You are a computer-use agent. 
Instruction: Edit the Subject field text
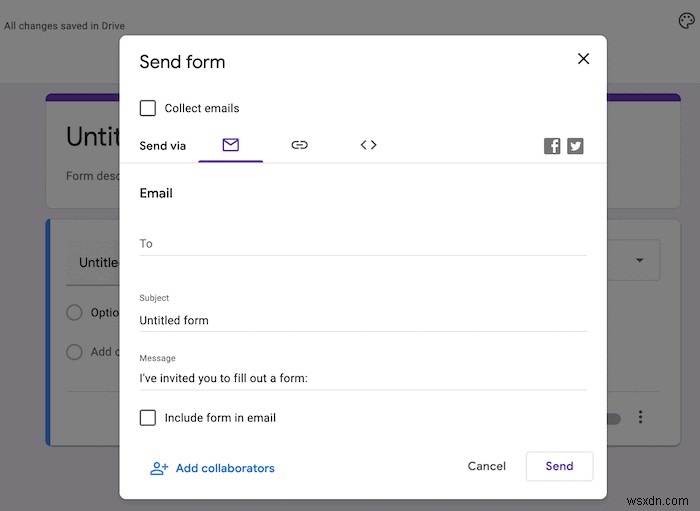362,320
